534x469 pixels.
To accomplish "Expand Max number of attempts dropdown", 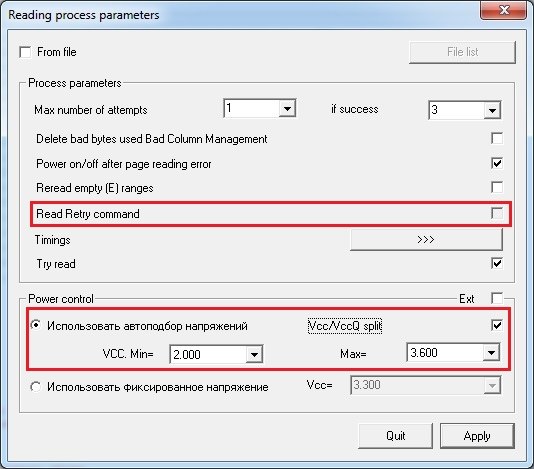I will [x=287, y=109].
